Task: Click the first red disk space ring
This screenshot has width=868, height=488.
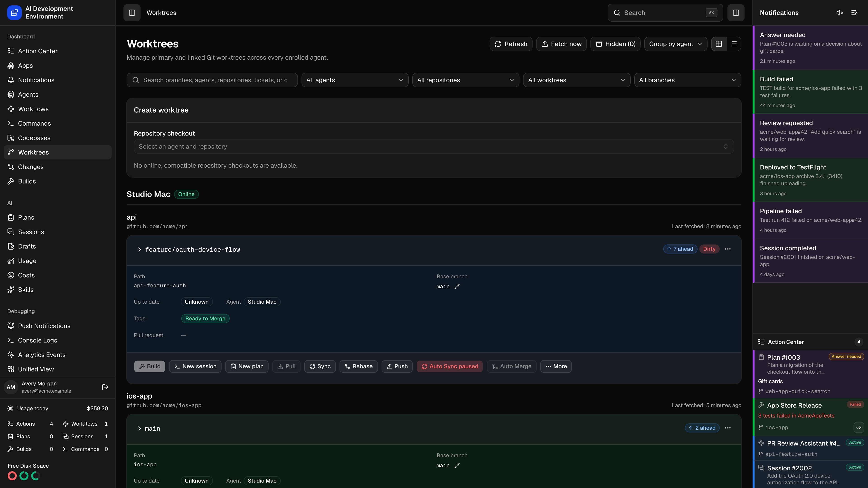Action: 12,476
